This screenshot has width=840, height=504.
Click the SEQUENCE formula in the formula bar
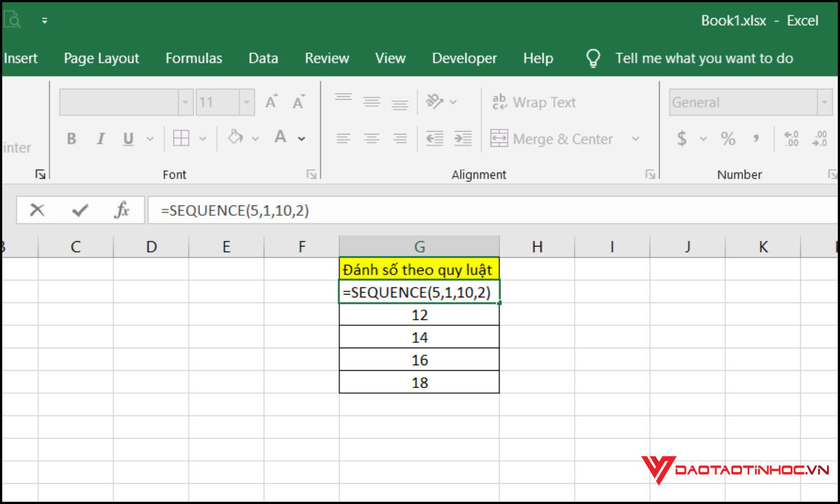[235, 210]
